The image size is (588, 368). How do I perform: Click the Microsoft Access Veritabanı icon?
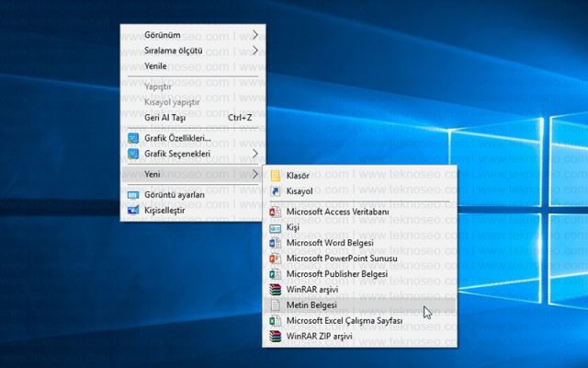[x=276, y=212]
